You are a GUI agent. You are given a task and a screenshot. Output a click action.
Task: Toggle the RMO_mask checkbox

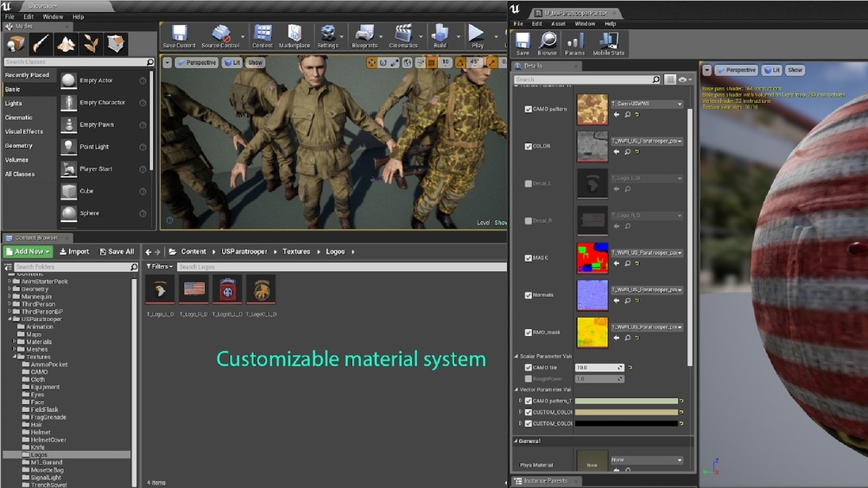click(x=529, y=332)
